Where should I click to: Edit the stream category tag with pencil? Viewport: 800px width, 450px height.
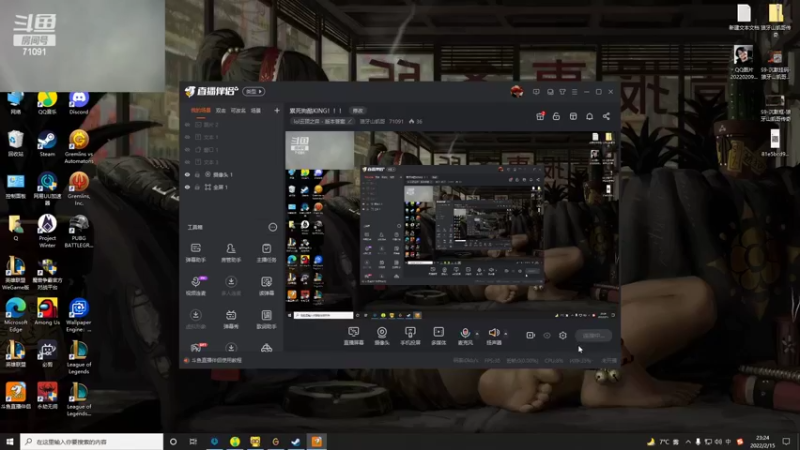pos(349,121)
